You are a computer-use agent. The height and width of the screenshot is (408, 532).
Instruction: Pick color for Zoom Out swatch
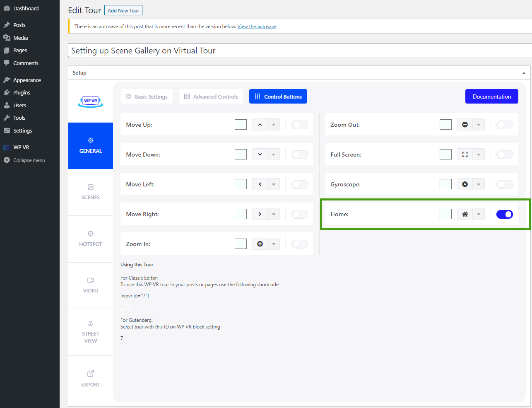point(445,125)
